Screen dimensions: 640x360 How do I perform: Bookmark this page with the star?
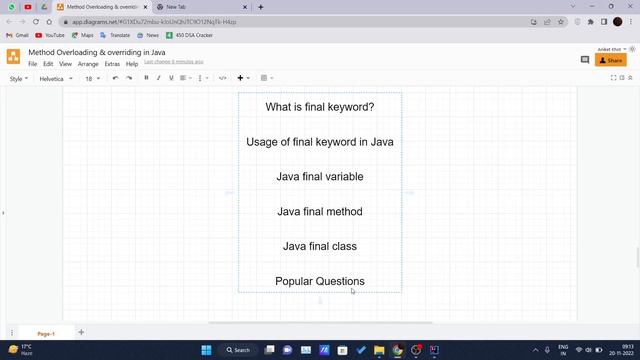(x=560, y=22)
